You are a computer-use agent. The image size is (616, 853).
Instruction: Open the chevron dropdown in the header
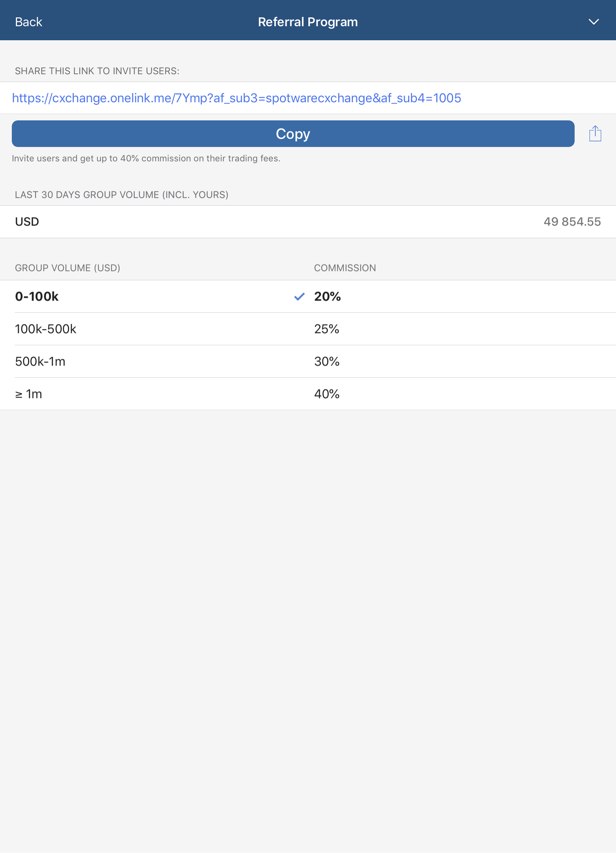[593, 22]
